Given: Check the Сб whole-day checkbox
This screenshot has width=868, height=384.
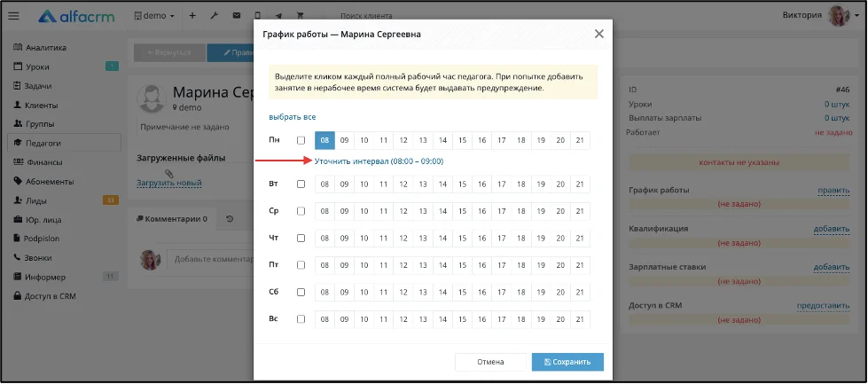Looking at the screenshot, I should pyautogui.click(x=301, y=292).
